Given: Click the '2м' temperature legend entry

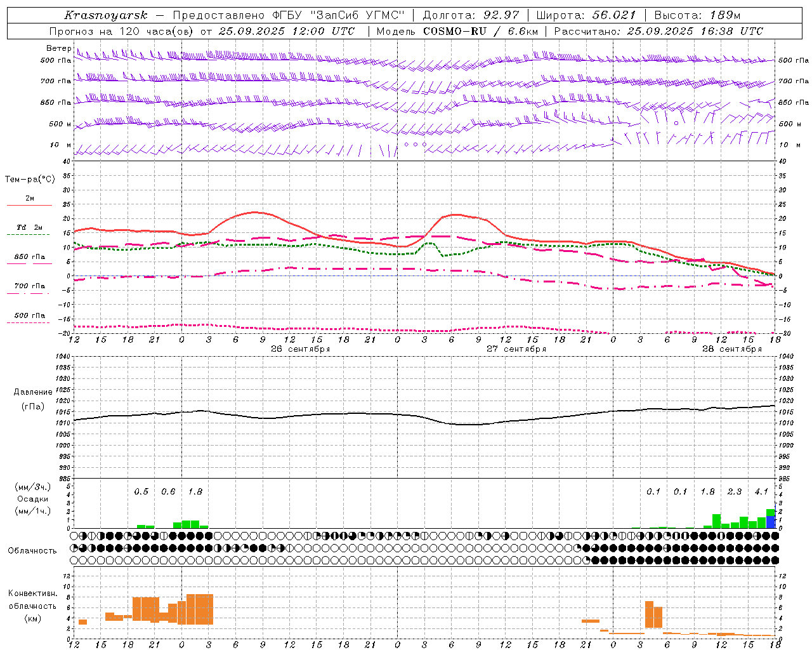Looking at the screenshot, I should [30, 199].
